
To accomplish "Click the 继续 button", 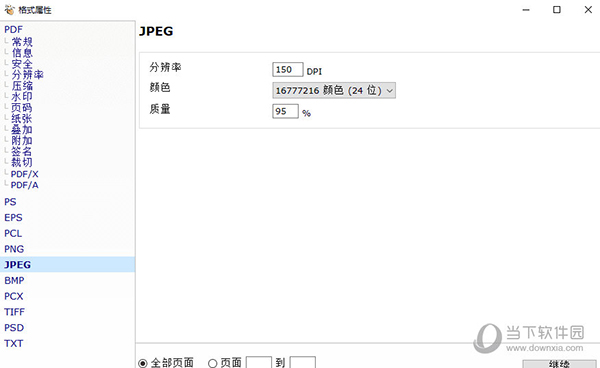I will click(559, 364).
